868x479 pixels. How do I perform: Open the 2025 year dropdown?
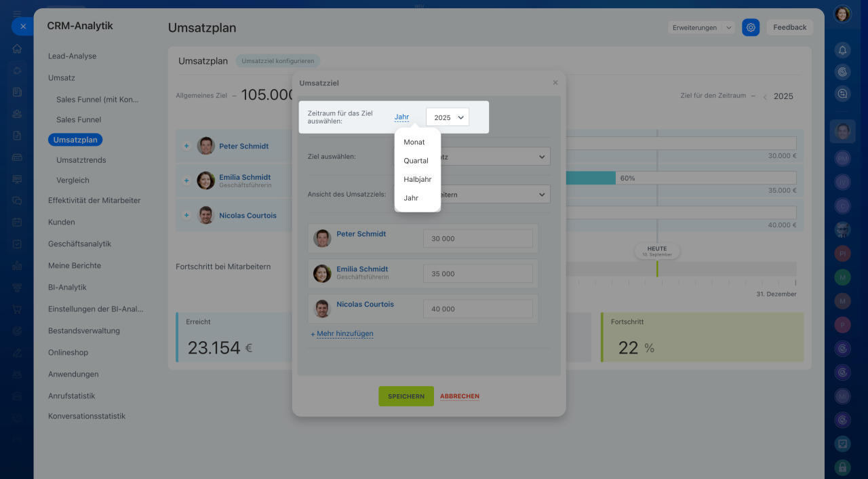click(448, 117)
